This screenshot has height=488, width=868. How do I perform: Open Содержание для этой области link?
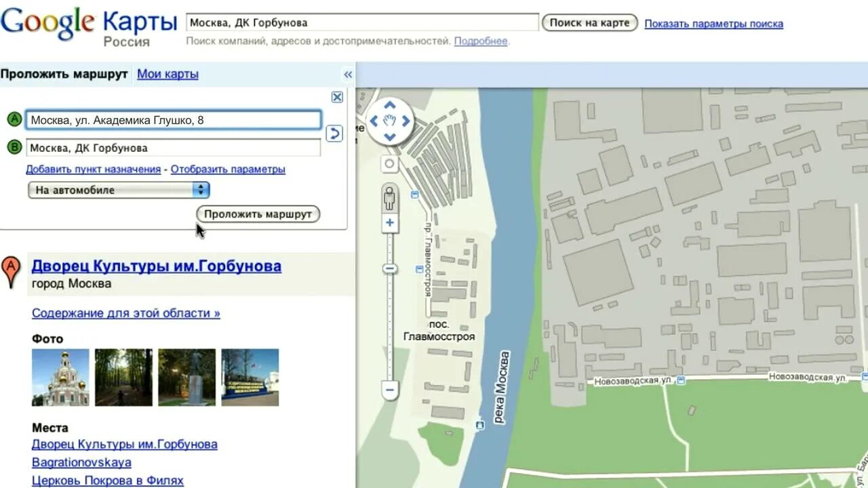click(126, 313)
